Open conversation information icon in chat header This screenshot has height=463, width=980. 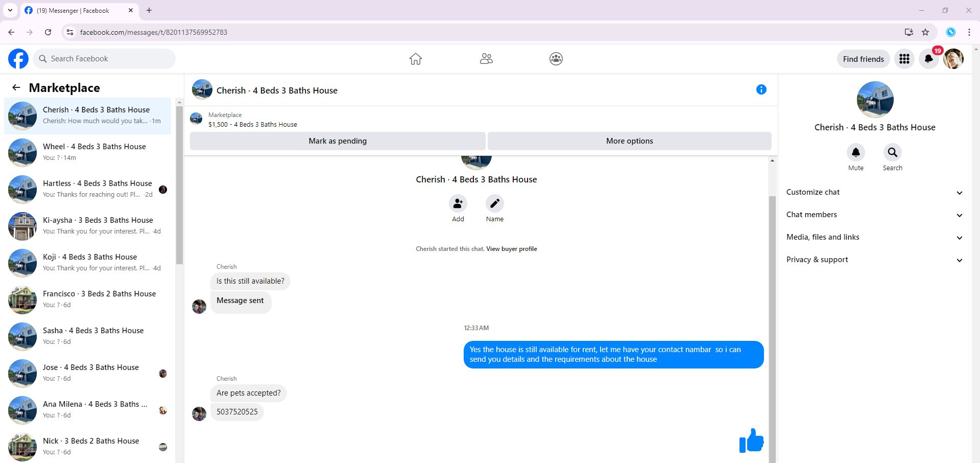tap(761, 89)
